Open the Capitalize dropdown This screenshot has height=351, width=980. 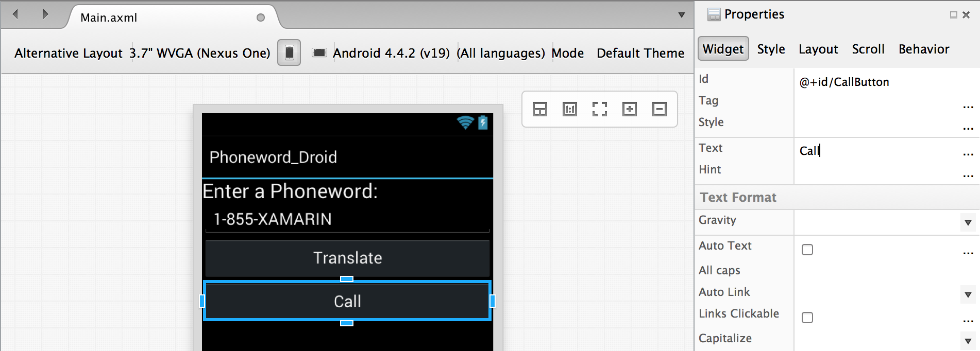968,341
